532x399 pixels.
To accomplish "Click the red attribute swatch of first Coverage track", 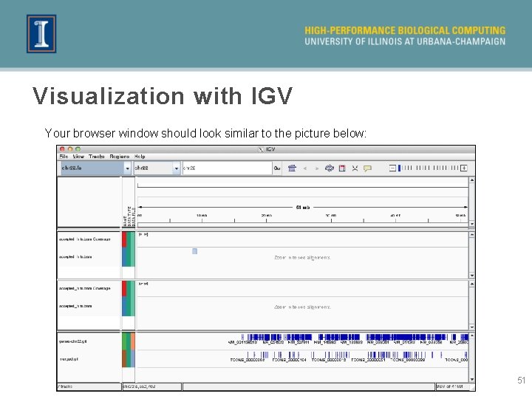I will [124, 239].
